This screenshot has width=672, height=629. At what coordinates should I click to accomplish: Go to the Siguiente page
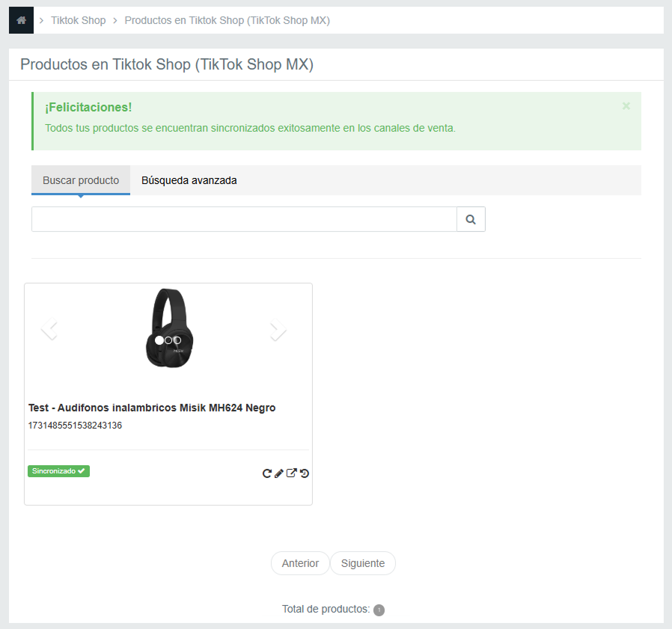tap(363, 563)
